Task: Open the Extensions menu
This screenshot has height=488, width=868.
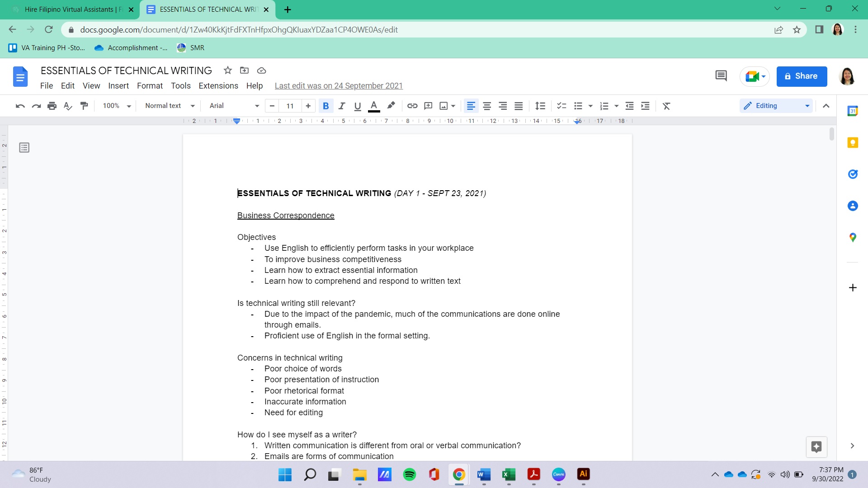Action: [218, 86]
